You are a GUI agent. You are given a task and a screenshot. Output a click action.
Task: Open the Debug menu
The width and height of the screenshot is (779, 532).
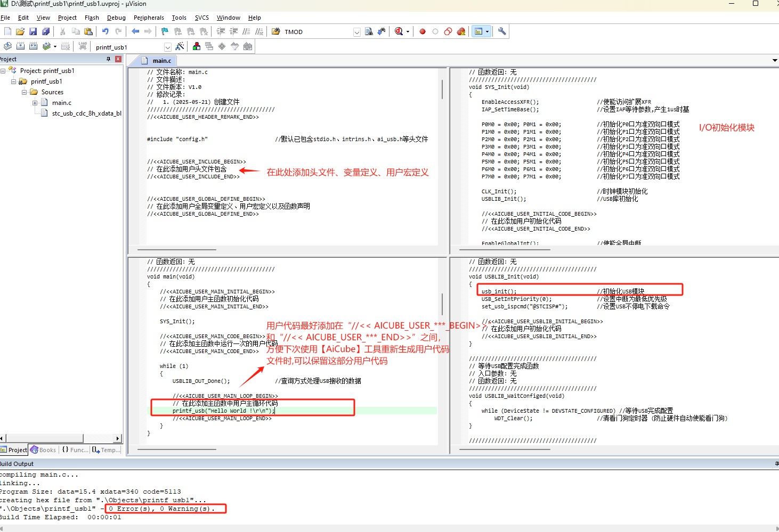pos(116,18)
